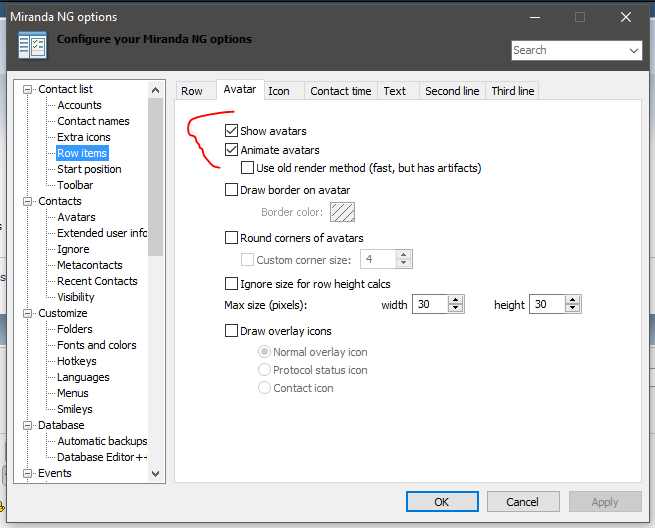Open the Contact time tab
This screenshot has width=655, height=528.
click(x=340, y=91)
